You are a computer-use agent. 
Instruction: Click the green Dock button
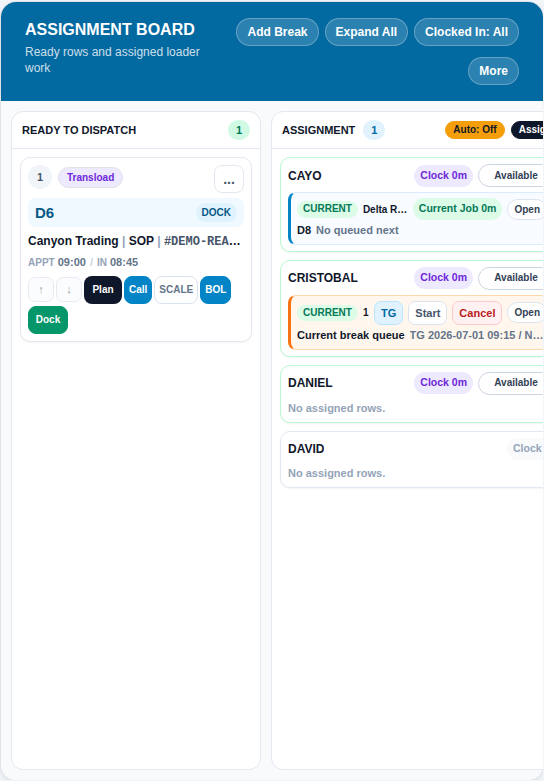[x=48, y=319]
